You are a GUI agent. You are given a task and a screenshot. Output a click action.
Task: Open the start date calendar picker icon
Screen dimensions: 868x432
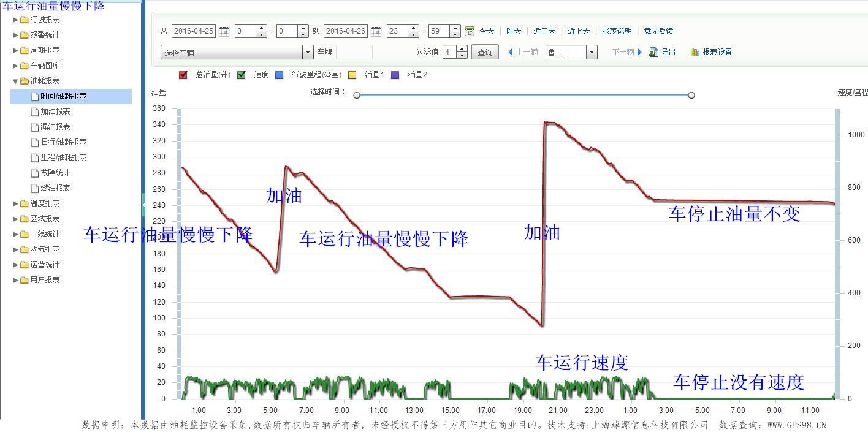pos(224,31)
